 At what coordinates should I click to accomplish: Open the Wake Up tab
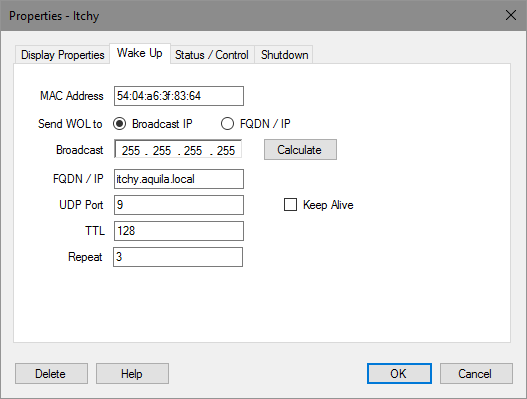coord(140,53)
